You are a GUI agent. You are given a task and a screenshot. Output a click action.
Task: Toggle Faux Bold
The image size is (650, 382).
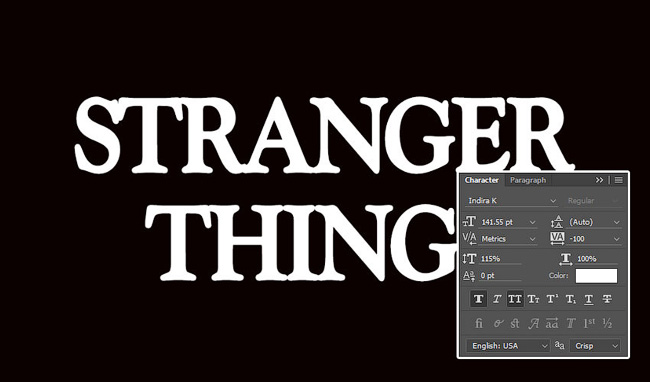[x=478, y=299]
